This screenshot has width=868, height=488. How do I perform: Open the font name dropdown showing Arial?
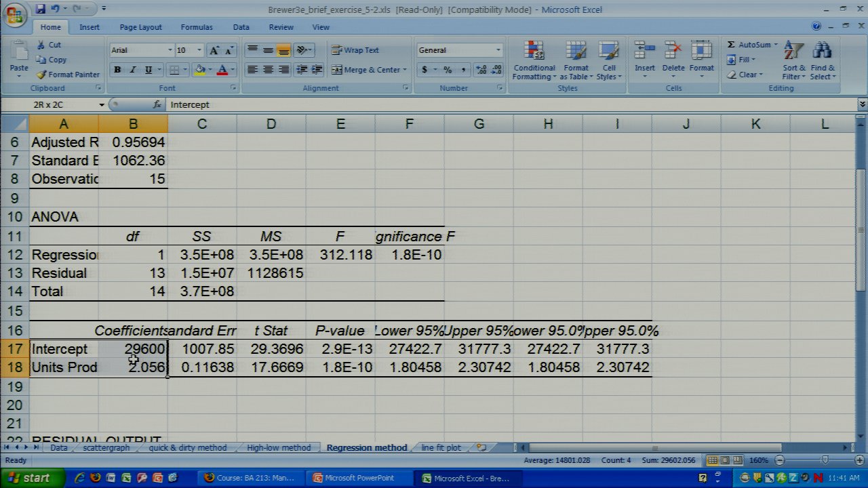click(x=170, y=50)
